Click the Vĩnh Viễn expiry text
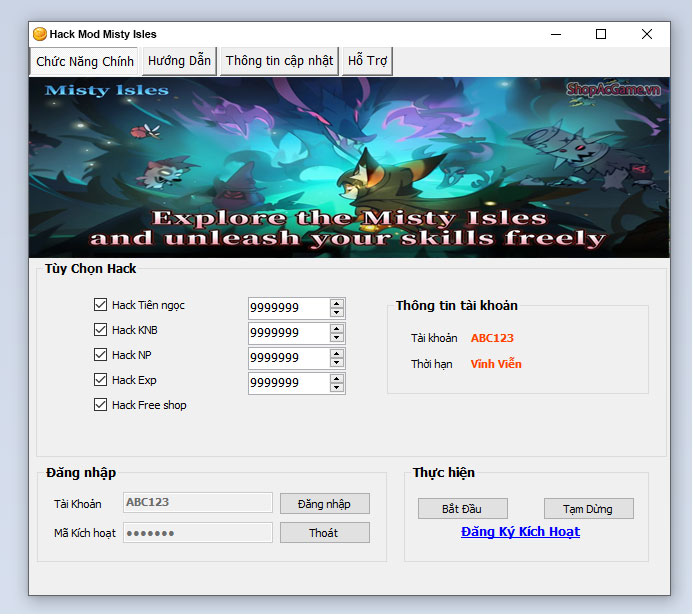693x616 pixels. pos(496,364)
